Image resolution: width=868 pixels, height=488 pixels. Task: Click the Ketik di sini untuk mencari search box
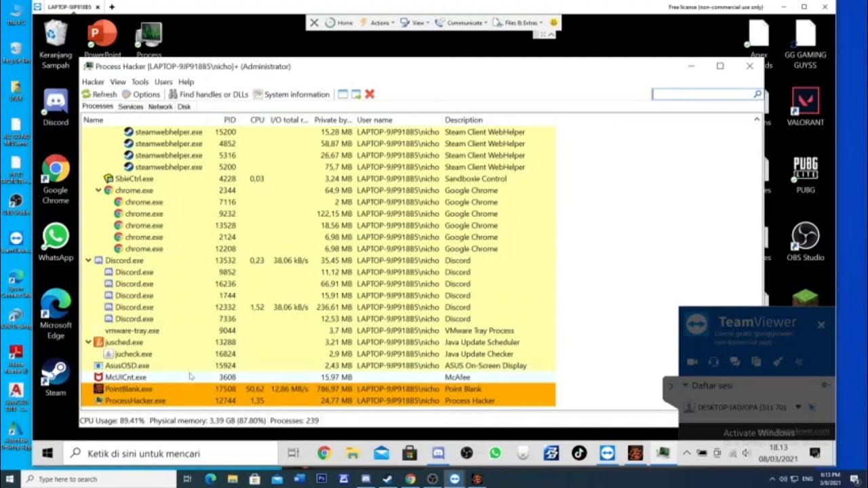(x=171, y=453)
